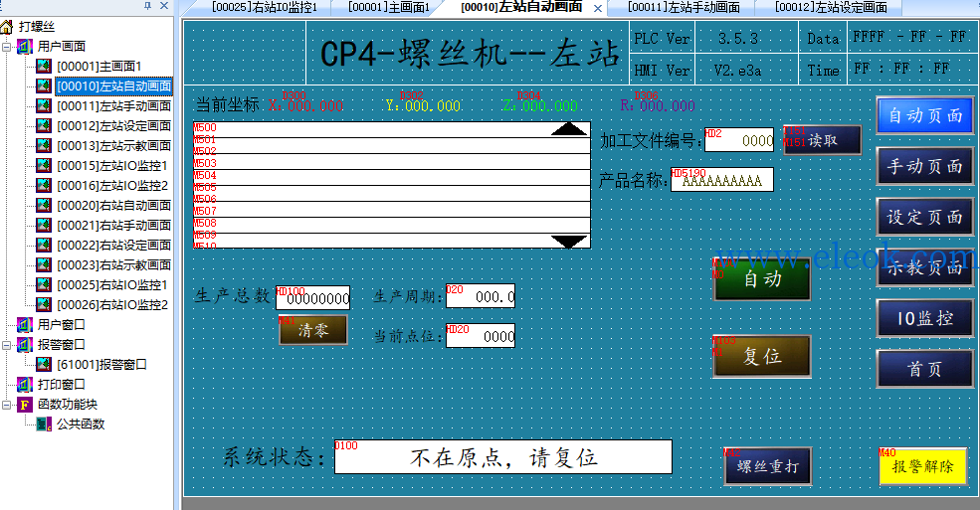The height and width of the screenshot is (510, 980).
Task: Collapse the 函数功能块 tree node
Action: click(x=6, y=405)
